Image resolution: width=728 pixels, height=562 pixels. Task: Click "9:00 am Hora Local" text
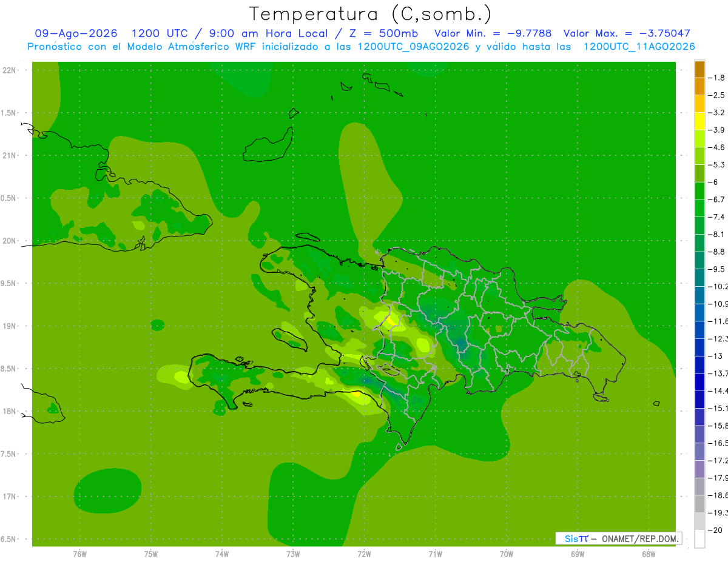(267, 33)
